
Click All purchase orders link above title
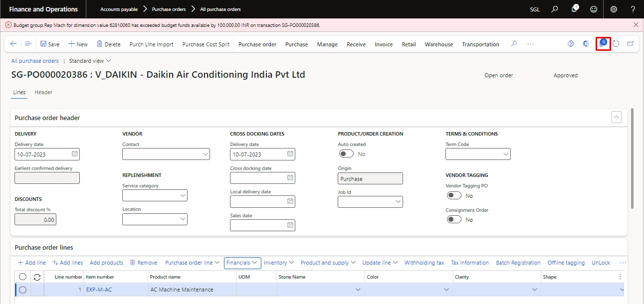[x=35, y=61]
